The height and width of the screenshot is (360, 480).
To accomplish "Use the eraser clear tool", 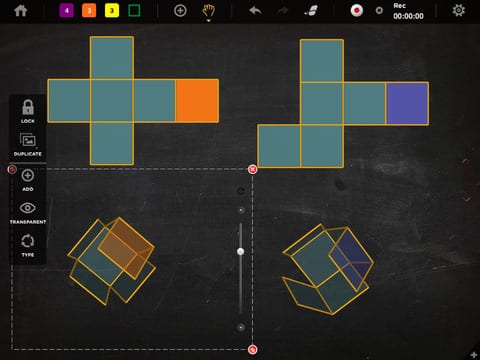I will click(311, 11).
